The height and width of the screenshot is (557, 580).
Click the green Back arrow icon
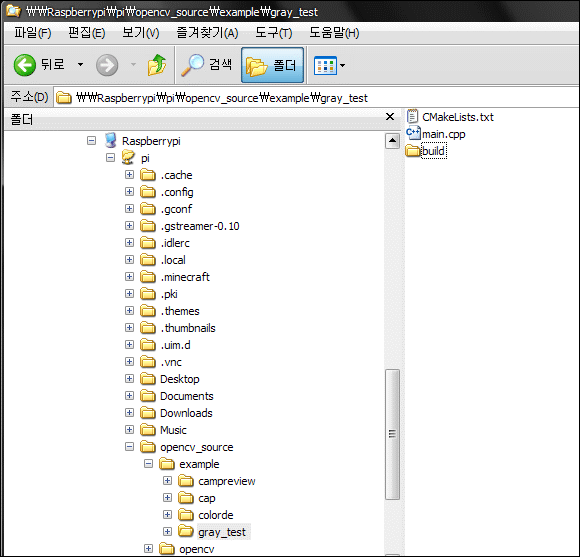click(24, 65)
